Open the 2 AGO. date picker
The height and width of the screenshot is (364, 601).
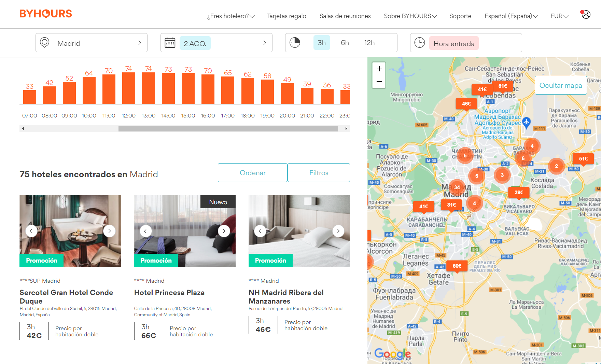(216, 43)
